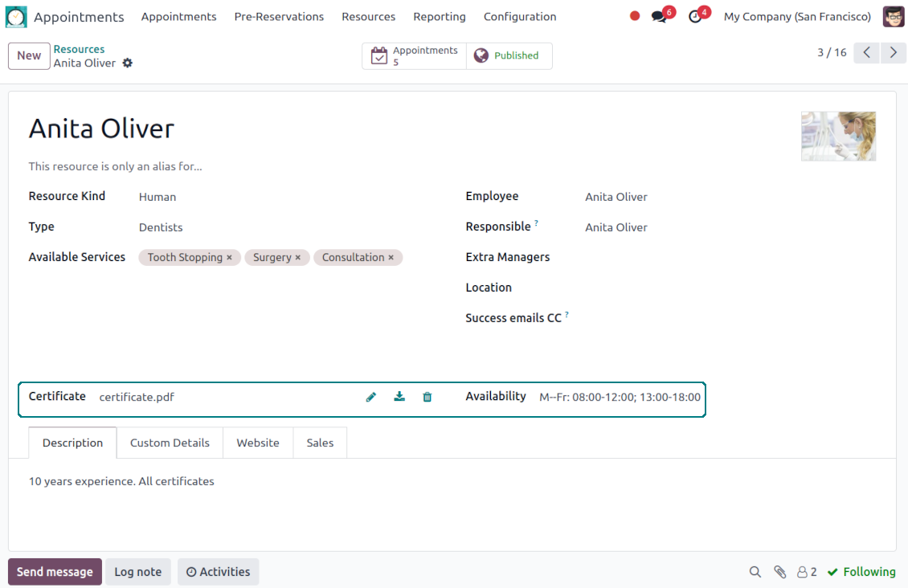Click the Send message button
This screenshot has height=588, width=908.
coord(55,572)
